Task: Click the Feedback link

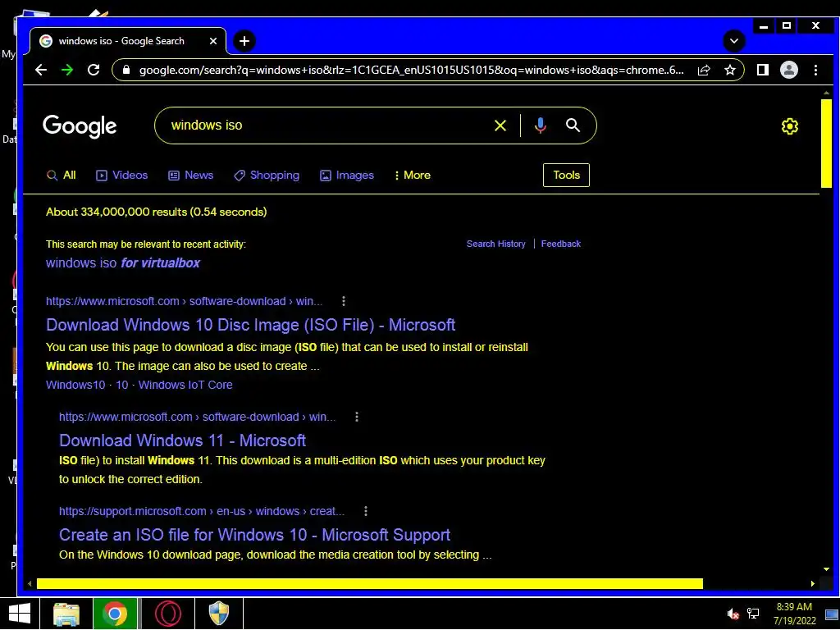Action: [x=561, y=244]
